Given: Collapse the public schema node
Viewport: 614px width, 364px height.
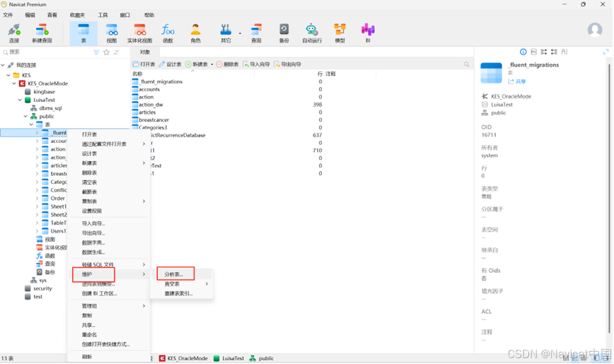Looking at the screenshot, I should click(x=26, y=116).
